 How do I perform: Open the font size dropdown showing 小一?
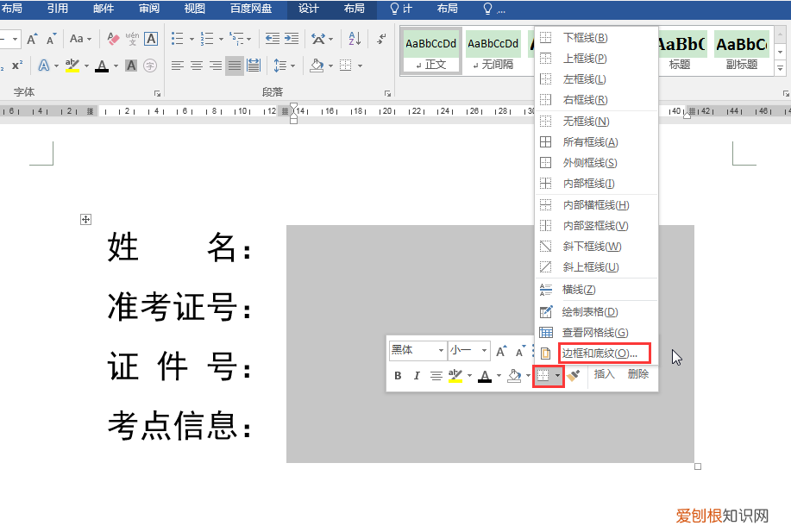pyautogui.click(x=482, y=352)
